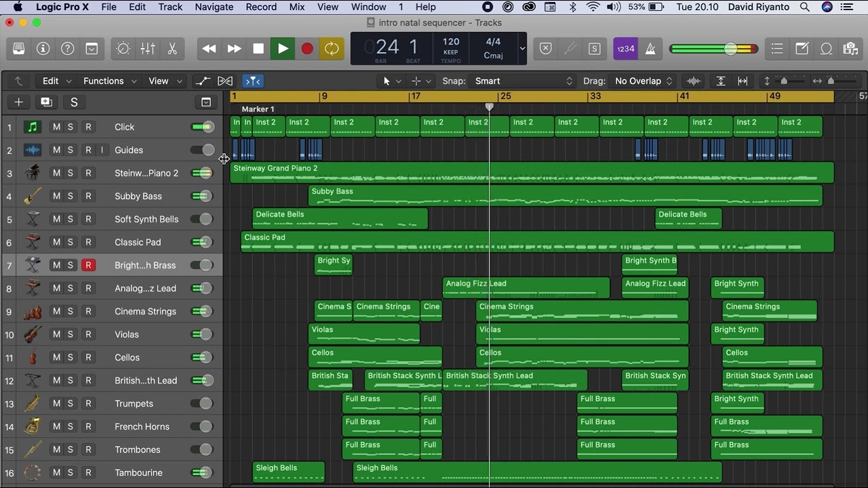Click the Add Track plus button
The image size is (868, 488).
click(x=18, y=102)
